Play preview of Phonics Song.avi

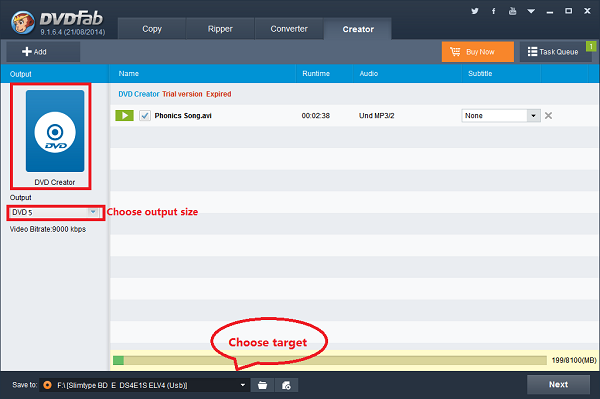124,116
